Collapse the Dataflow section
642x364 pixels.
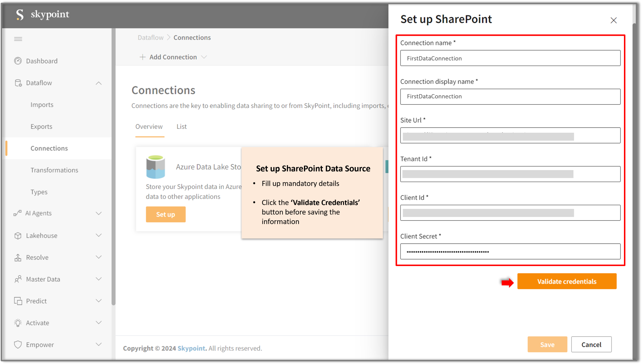[x=99, y=83]
